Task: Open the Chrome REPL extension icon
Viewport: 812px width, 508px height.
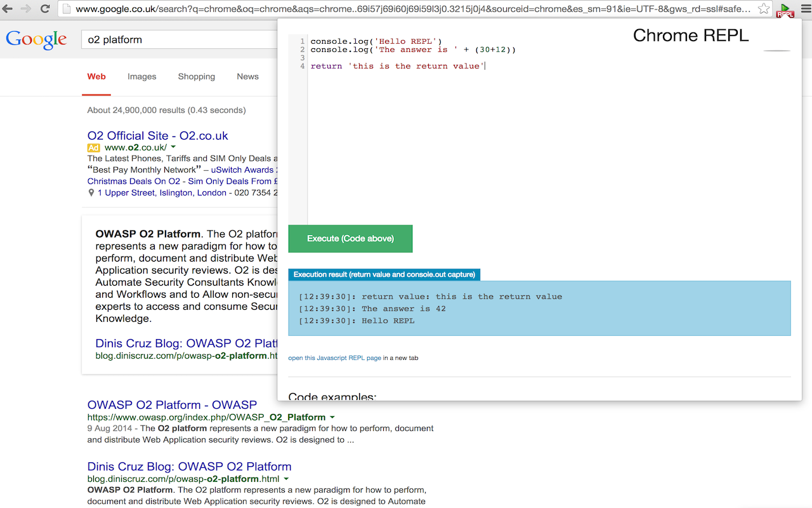Action: point(785,10)
